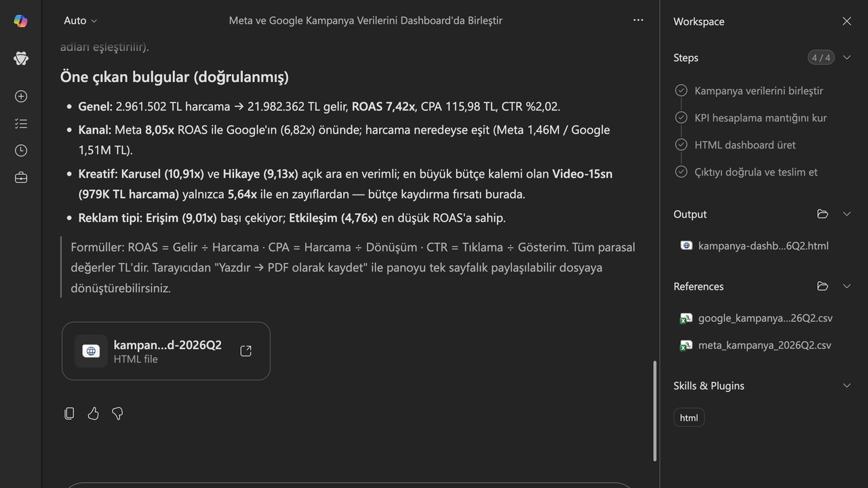Image resolution: width=868 pixels, height=488 pixels.
Task: Open the kampan...d-2026Q2 HTML file card
Action: (166, 351)
